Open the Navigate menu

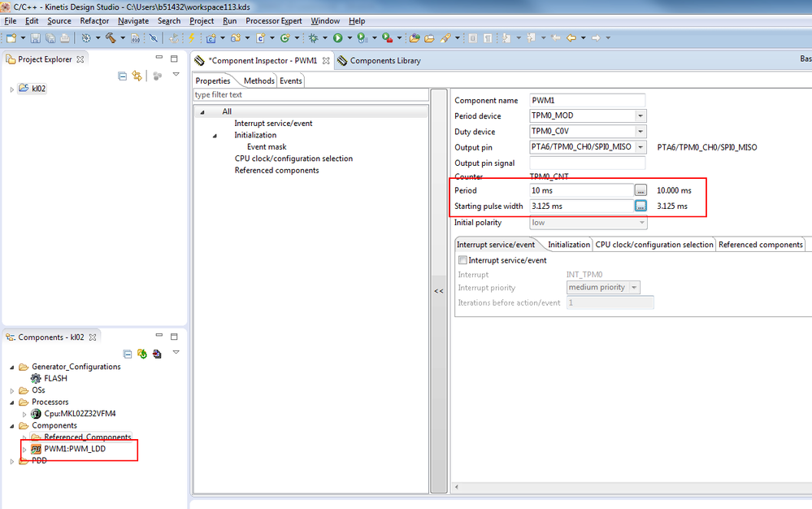[133, 20]
